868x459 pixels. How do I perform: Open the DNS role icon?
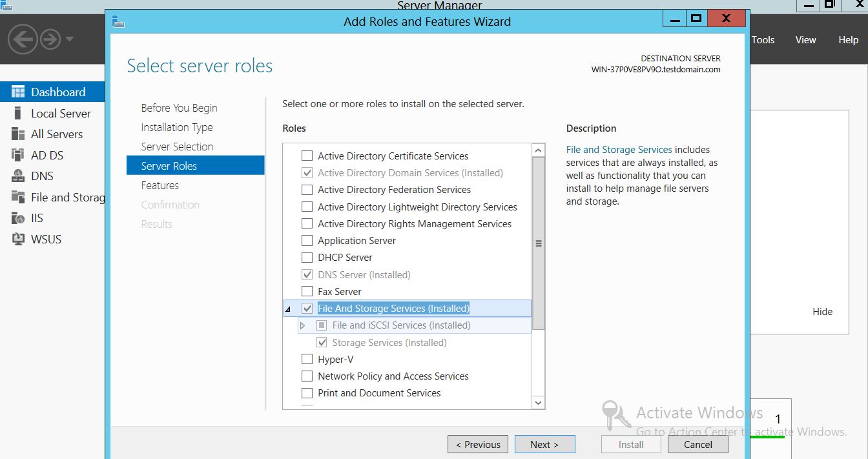(18, 176)
